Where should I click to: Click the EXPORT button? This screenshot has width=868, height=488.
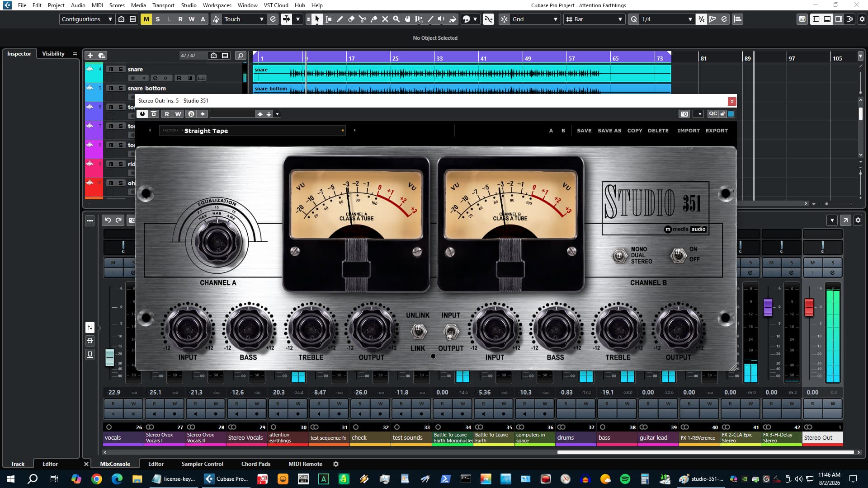(717, 130)
